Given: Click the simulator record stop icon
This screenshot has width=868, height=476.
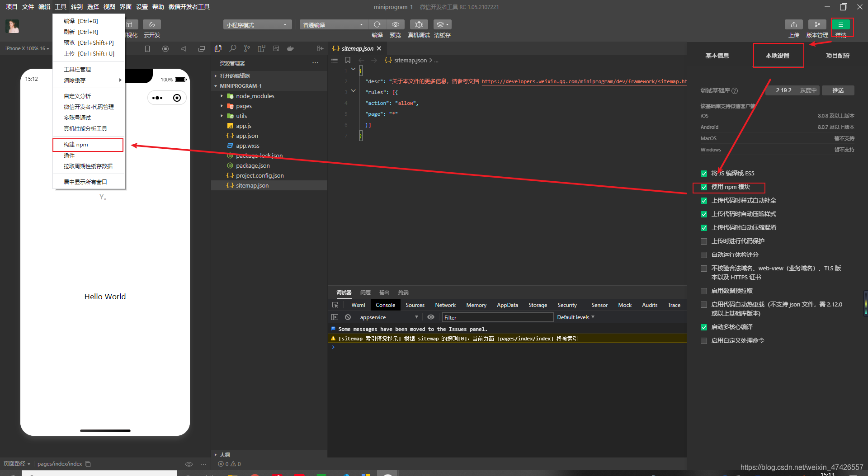Looking at the screenshot, I should coord(165,49).
